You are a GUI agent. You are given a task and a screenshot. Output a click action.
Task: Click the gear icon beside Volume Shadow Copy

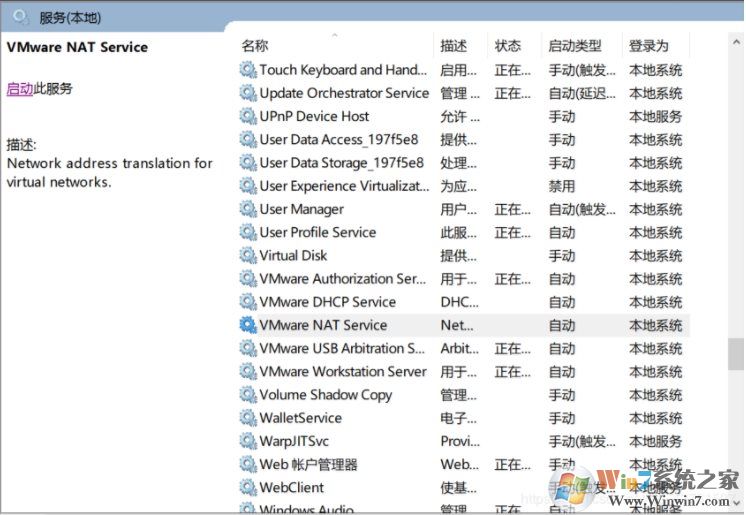tap(248, 395)
